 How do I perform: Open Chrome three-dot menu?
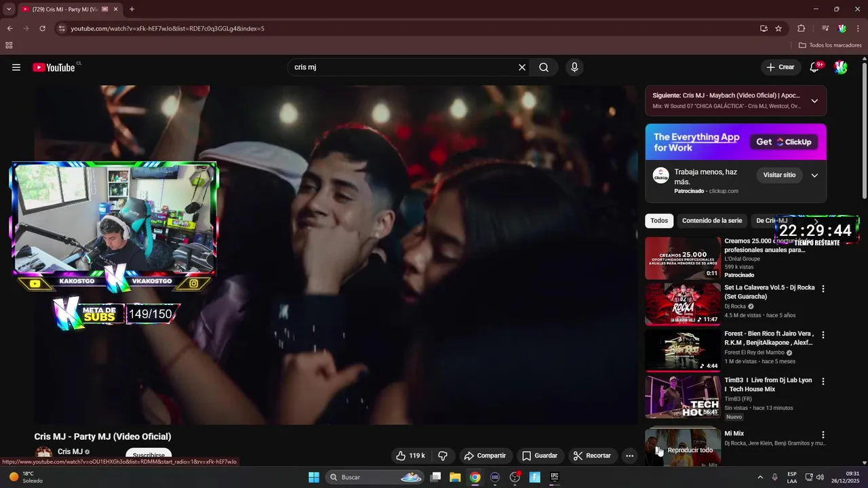point(857,28)
